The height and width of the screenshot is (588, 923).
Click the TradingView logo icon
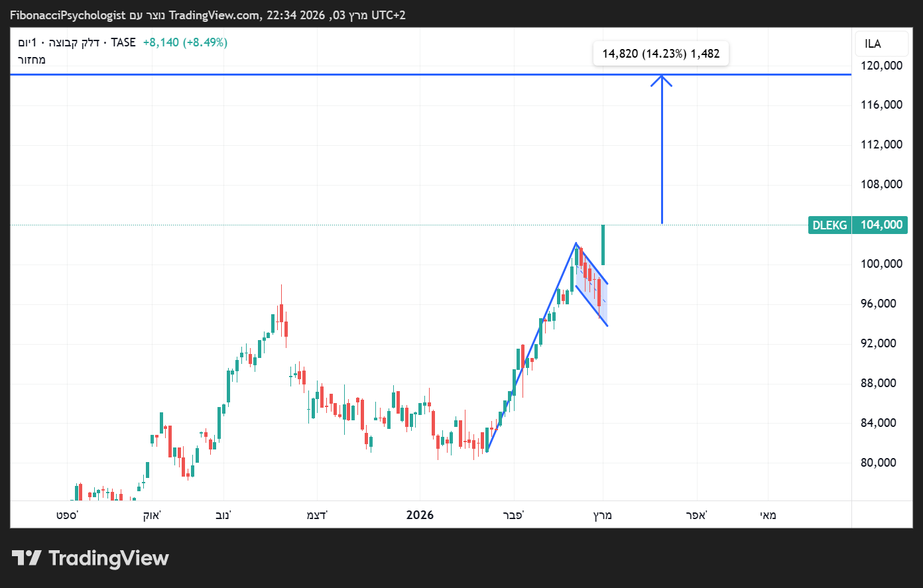point(27,558)
